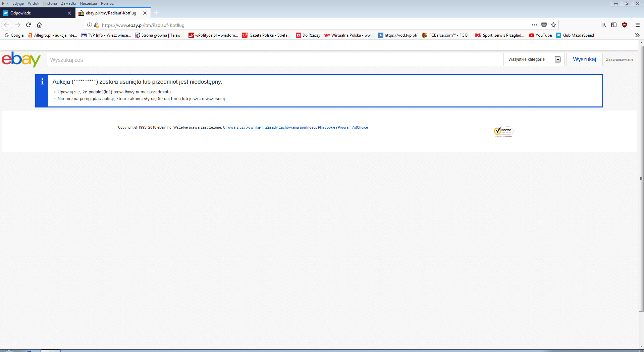
Task: Open page actions three-dots menu
Action: click(535, 25)
